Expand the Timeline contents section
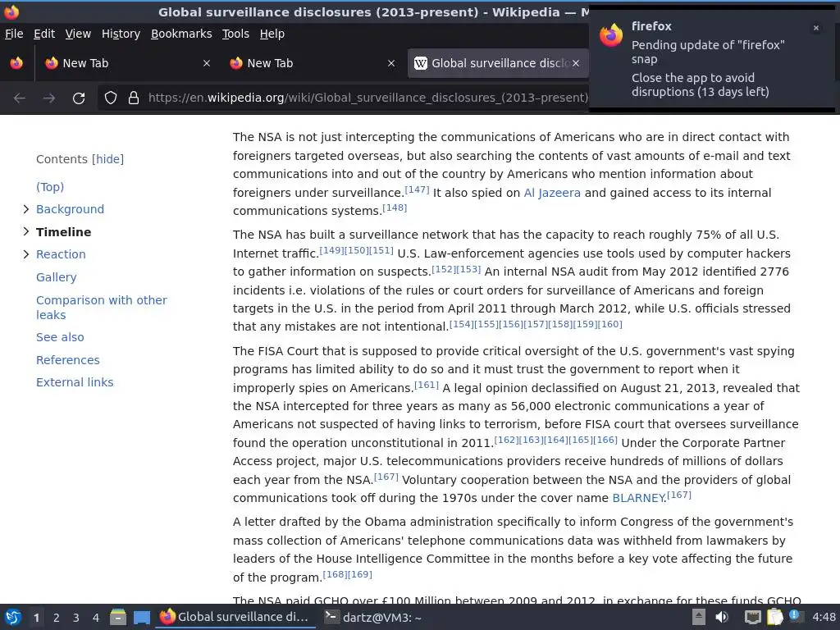This screenshot has height=630, width=840. pyautogui.click(x=25, y=231)
